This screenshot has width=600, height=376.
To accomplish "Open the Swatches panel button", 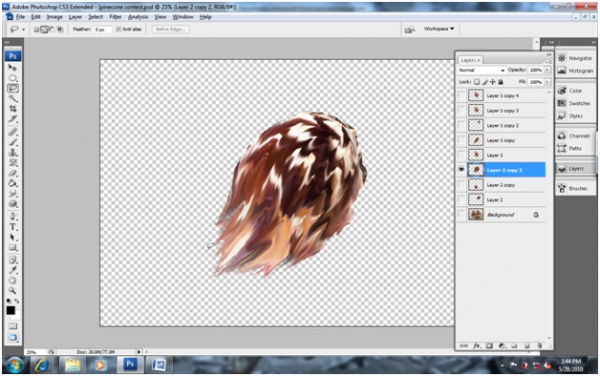I will click(x=575, y=103).
